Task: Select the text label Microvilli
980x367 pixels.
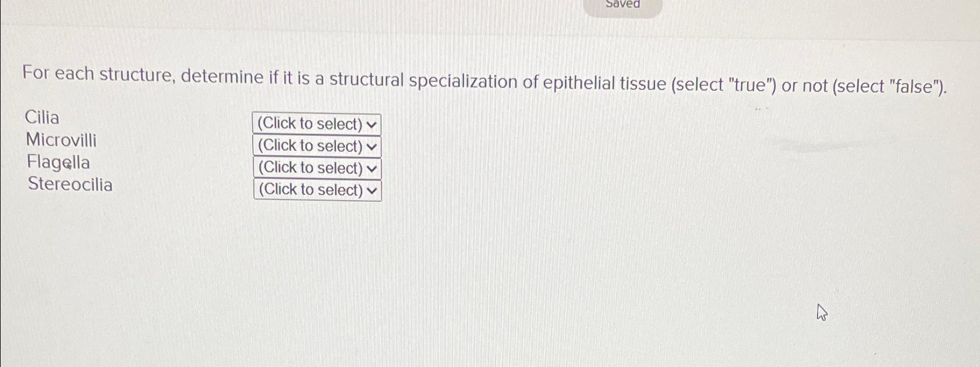Action: (61, 141)
